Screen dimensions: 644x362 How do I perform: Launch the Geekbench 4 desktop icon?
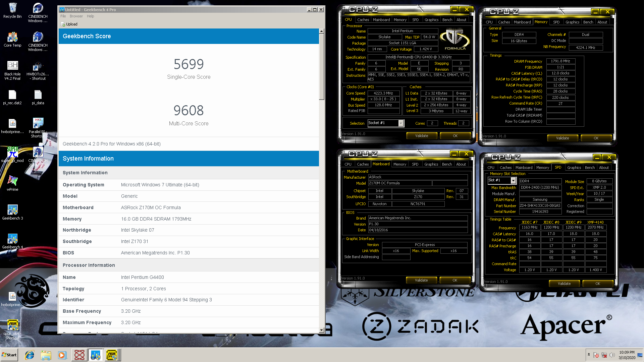coord(12,241)
